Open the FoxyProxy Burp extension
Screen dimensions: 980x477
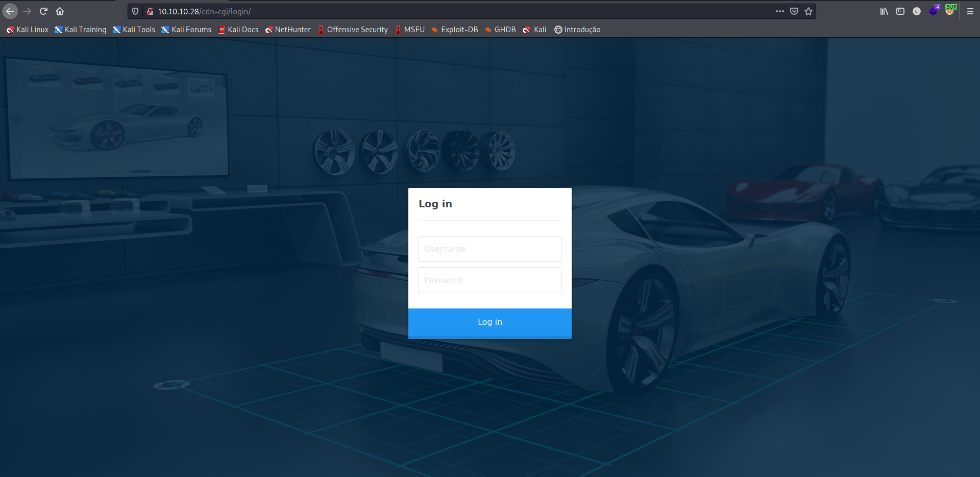click(x=950, y=11)
